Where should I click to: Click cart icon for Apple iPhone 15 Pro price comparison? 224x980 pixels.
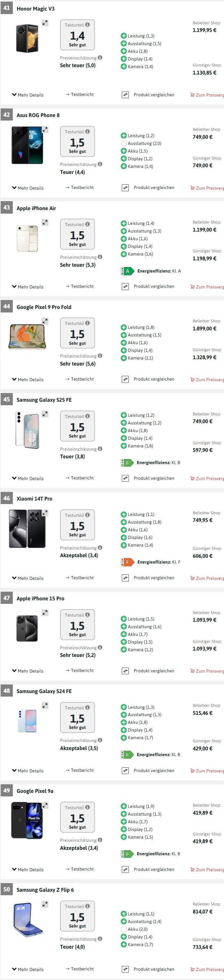[x=192, y=671]
